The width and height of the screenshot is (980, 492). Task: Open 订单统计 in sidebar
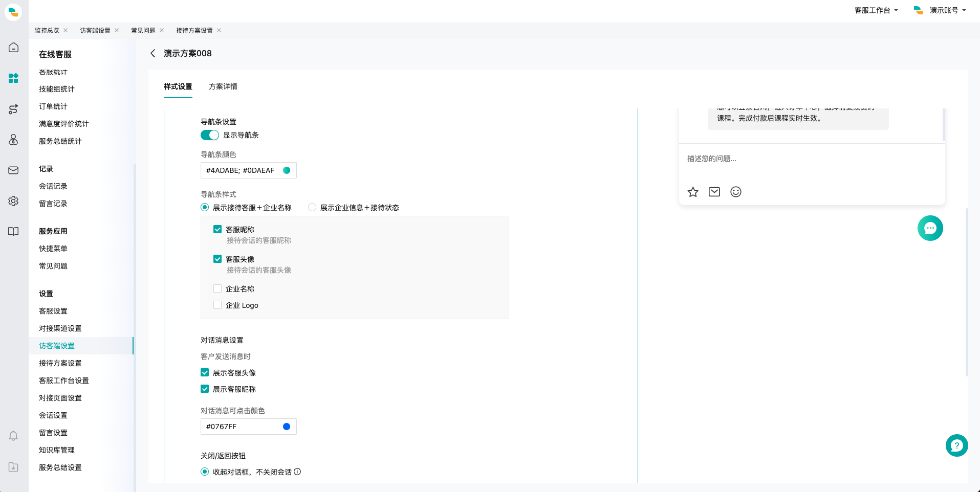coord(53,106)
